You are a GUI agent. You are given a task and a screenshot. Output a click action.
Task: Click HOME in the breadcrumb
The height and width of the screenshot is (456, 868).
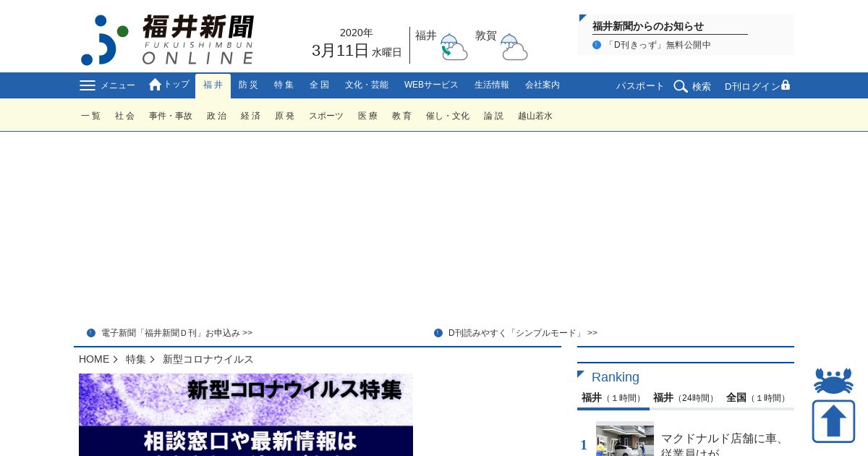[94, 359]
